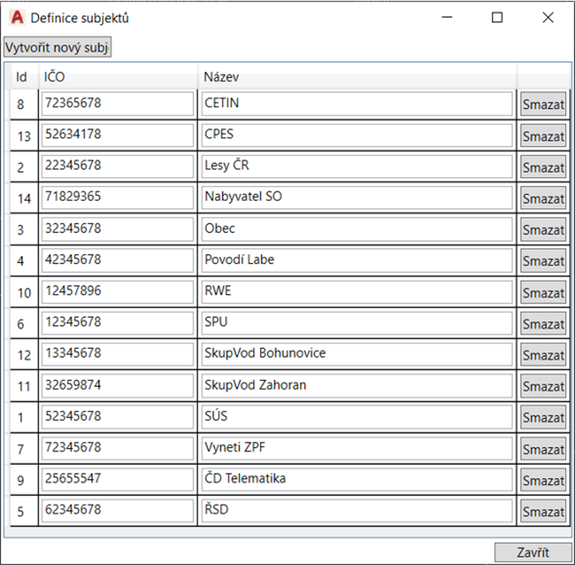Click the Zavřít button
This screenshot has width=575, height=565.
(x=532, y=552)
